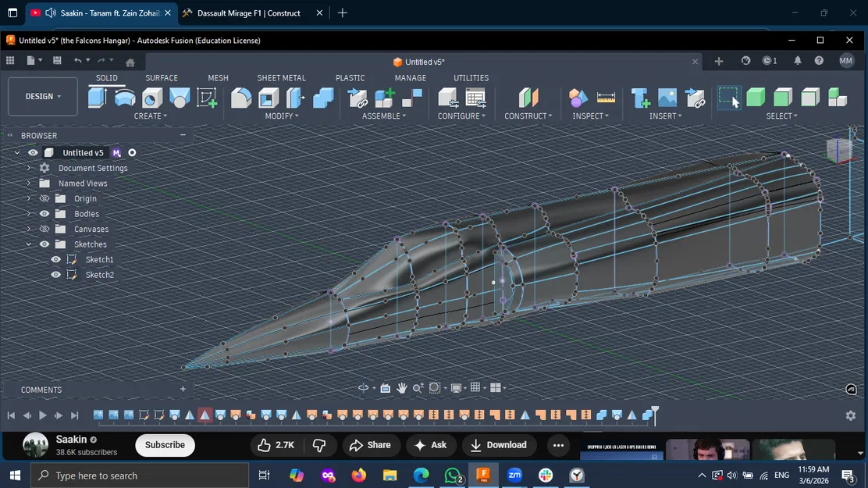Toggle visibility of Sketch1
Screen dimensions: 868x488
pos(55,259)
